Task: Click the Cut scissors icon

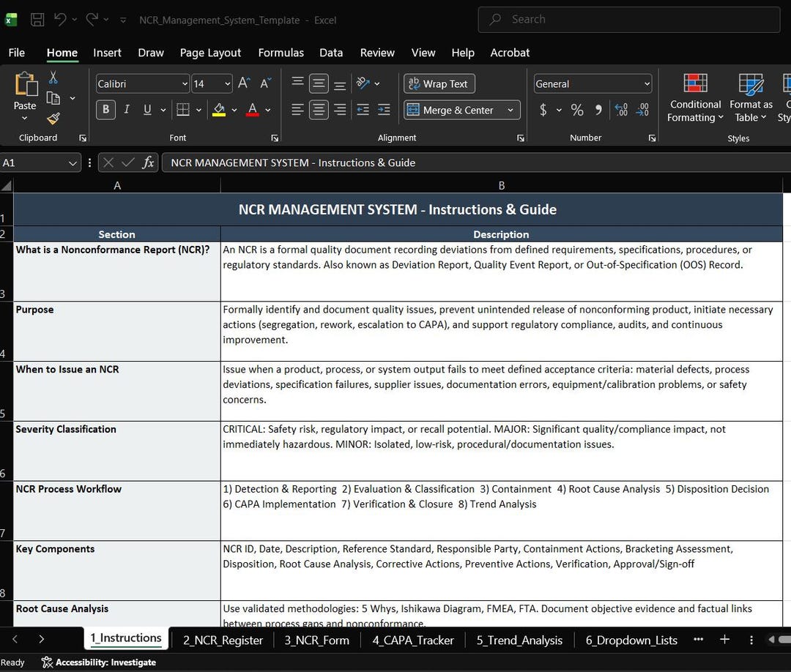Action: click(53, 78)
